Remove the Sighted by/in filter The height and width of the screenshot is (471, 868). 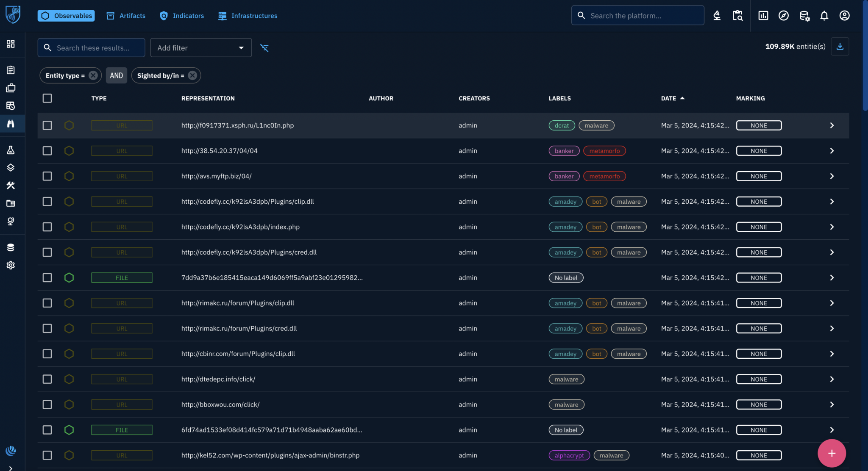(x=192, y=75)
